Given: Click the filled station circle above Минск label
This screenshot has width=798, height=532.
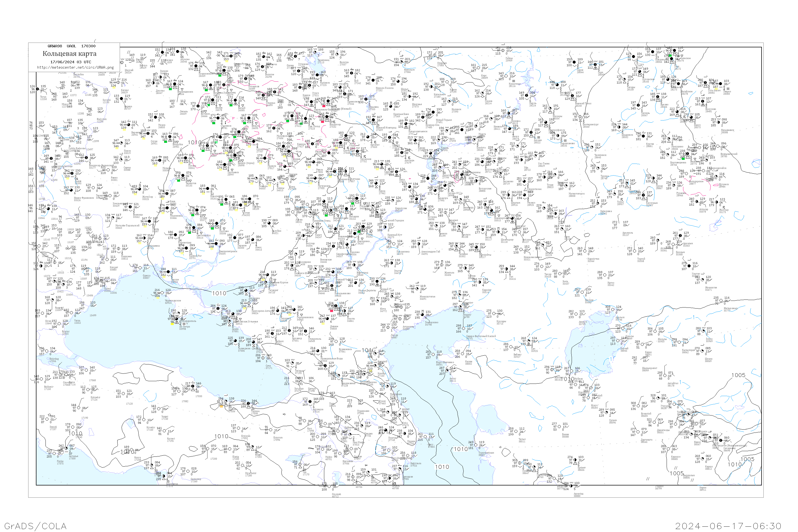Looking at the screenshot, I should (x=155, y=118).
